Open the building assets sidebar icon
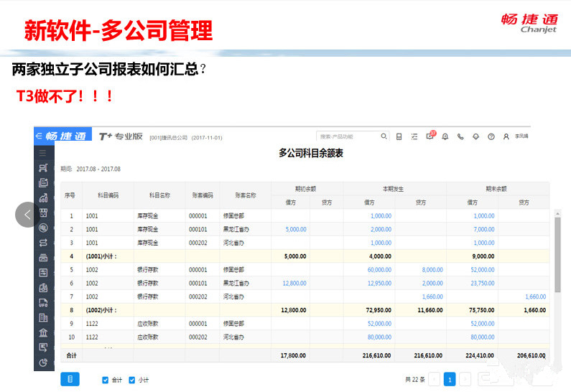The height and width of the screenshot is (392, 571). point(43,318)
